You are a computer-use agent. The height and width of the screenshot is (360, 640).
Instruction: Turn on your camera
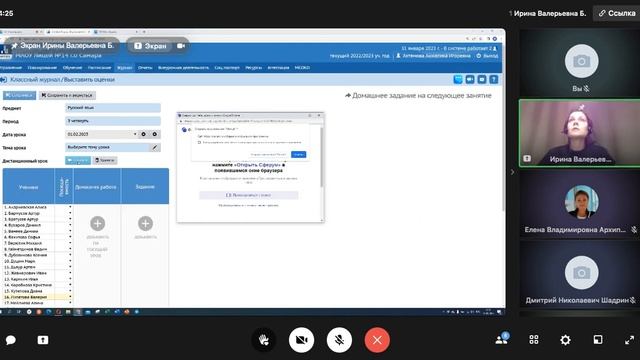[301, 340]
